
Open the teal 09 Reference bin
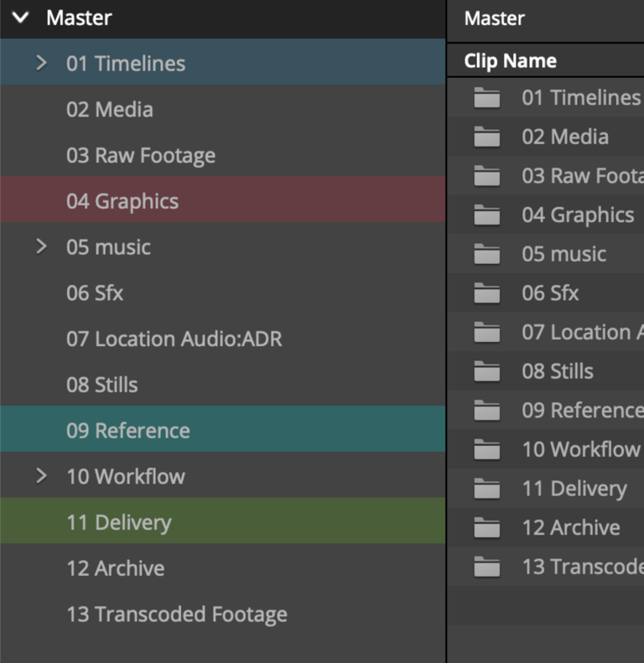(128, 431)
